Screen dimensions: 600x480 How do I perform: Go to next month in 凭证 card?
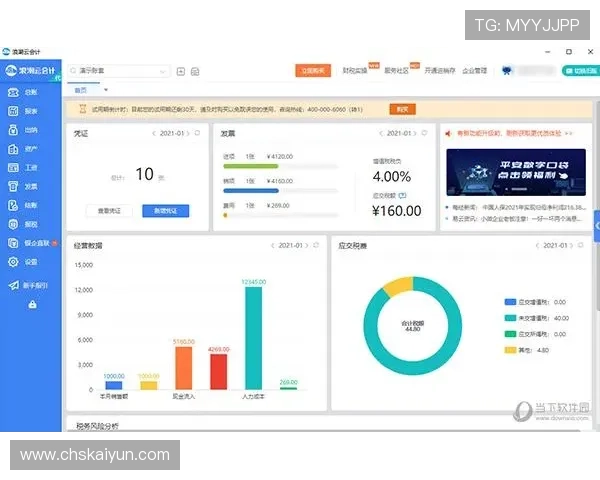[188, 134]
